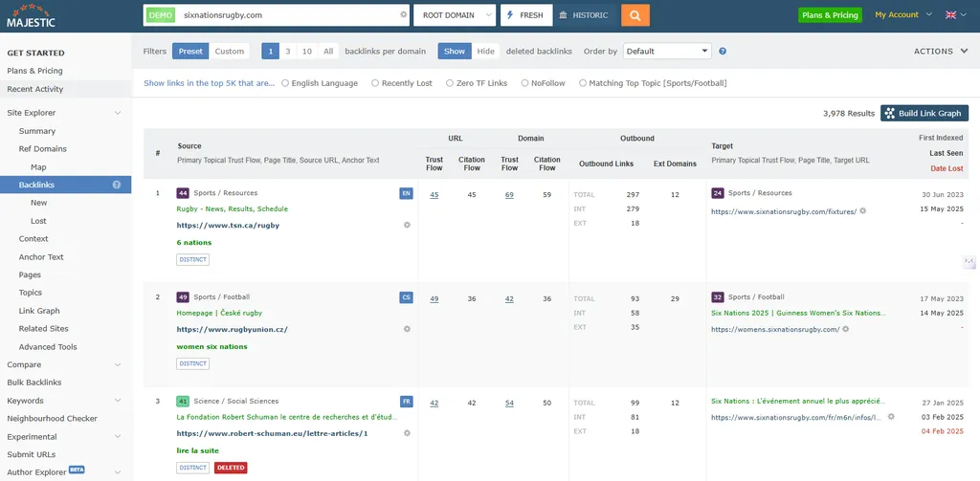The width and height of the screenshot is (980, 481).
Task: Click gear icon next to womens.sixnationsrugby.com target
Action: pos(846,329)
